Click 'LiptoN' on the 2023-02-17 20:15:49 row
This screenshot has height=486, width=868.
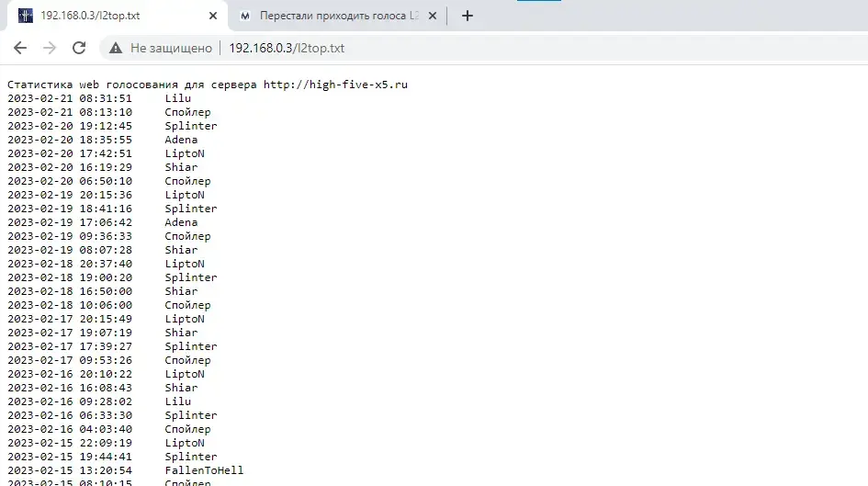(185, 320)
